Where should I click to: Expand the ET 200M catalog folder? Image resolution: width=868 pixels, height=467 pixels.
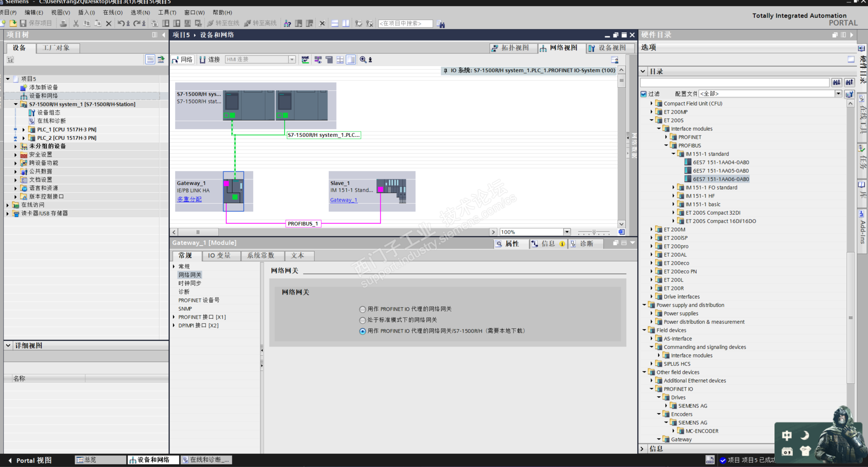651,230
